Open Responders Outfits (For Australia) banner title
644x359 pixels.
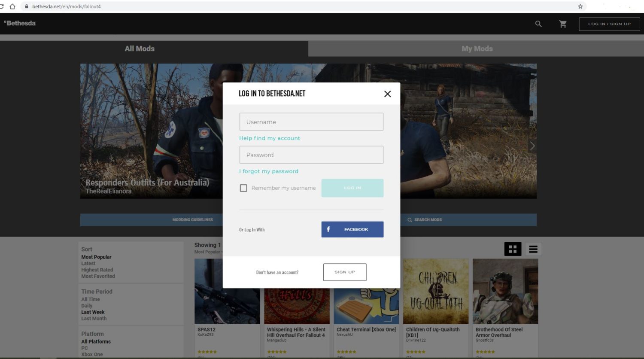(147, 183)
